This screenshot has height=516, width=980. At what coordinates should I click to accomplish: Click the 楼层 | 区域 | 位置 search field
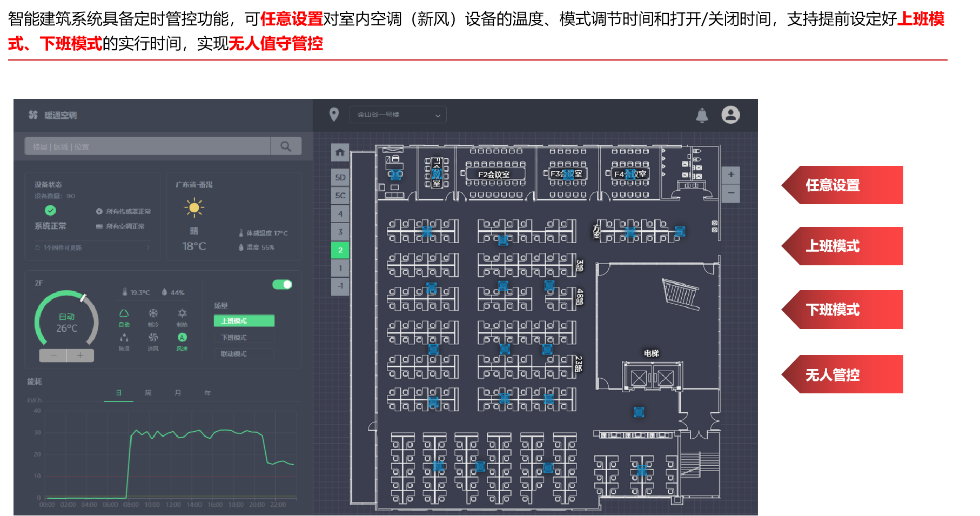[147, 146]
